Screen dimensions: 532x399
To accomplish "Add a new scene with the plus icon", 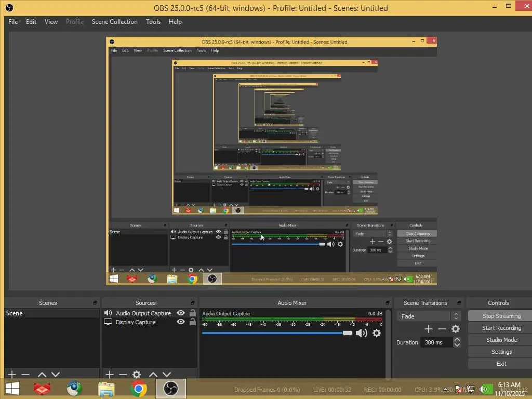I will 12,375.
